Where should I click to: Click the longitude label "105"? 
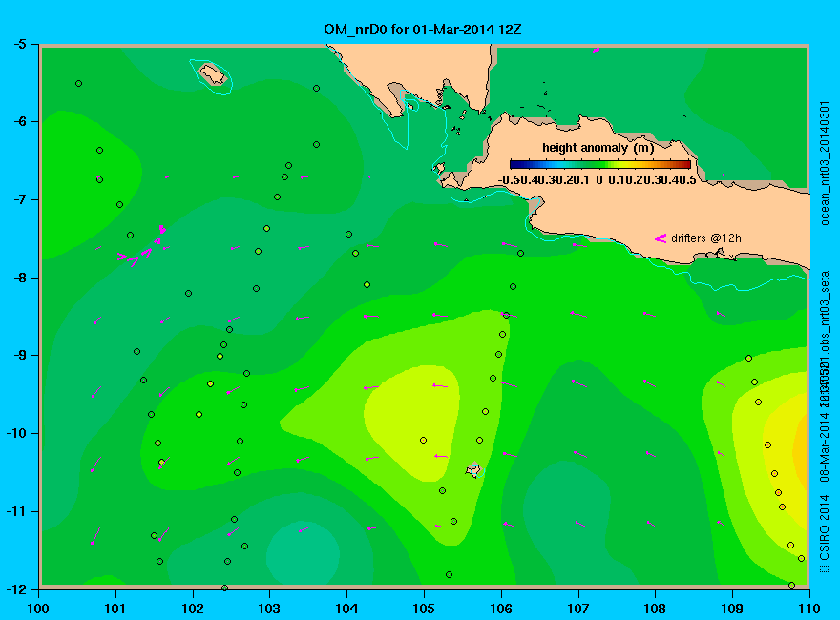pyautogui.click(x=424, y=609)
